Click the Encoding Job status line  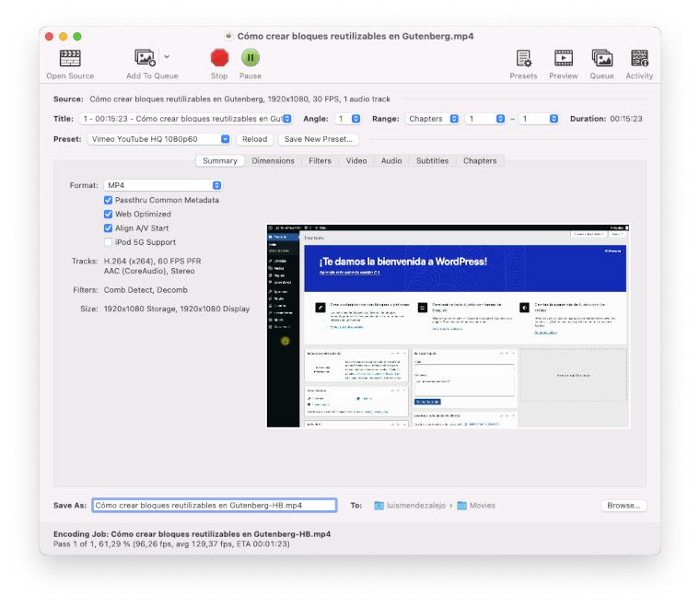(x=192, y=534)
